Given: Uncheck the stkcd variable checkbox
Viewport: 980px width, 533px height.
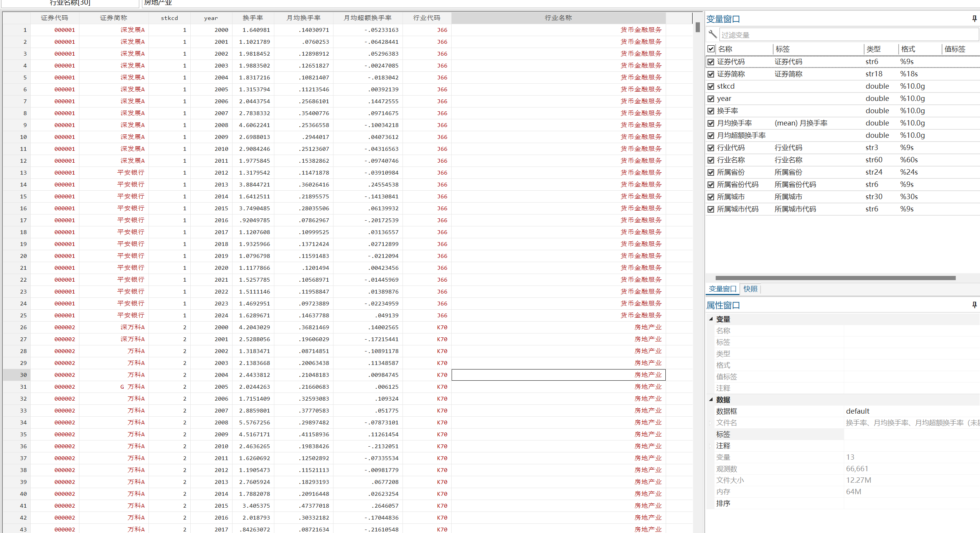Looking at the screenshot, I should click(x=711, y=86).
